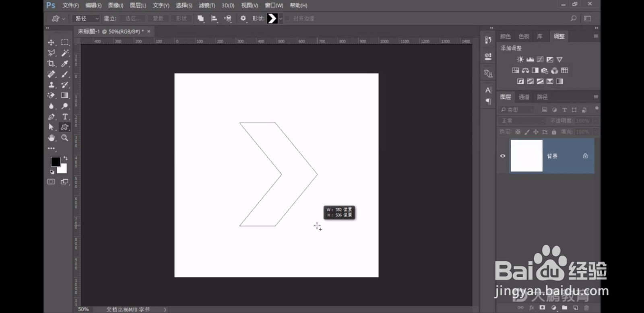Toggle Quick Mask mode

(51, 182)
